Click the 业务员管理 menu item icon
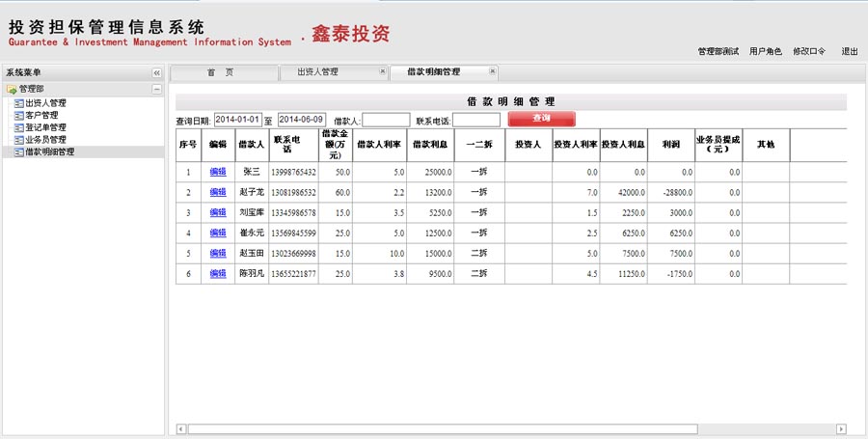868x439 pixels. coord(19,140)
